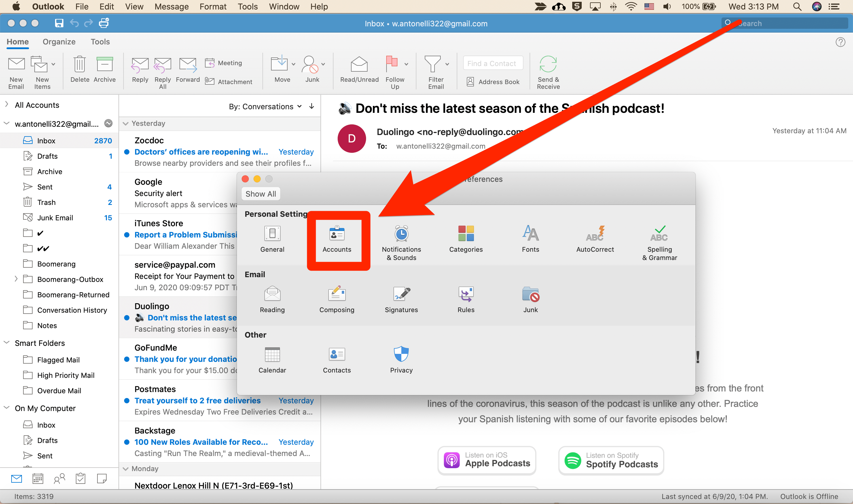The width and height of the screenshot is (853, 504).
Task: Expand the Boomerang-Outbox folder
Action: 16,279
